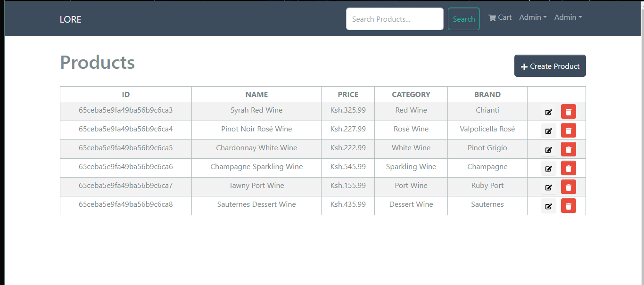Focus the Search Products input field
The width and height of the screenshot is (644, 285).
point(395,19)
